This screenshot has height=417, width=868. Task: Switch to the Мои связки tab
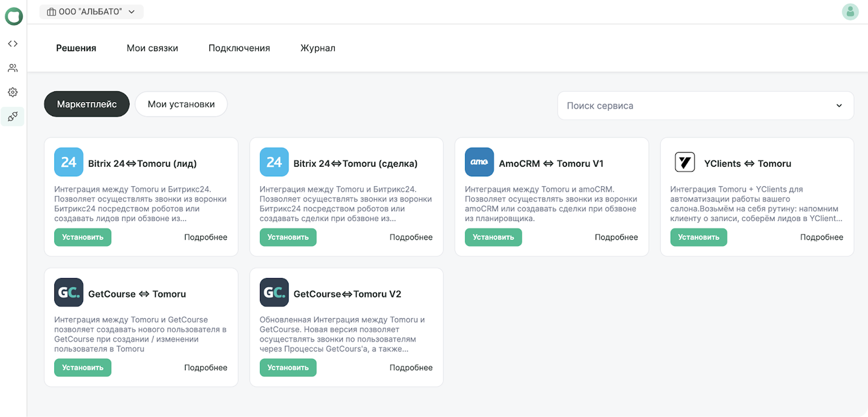(x=152, y=48)
